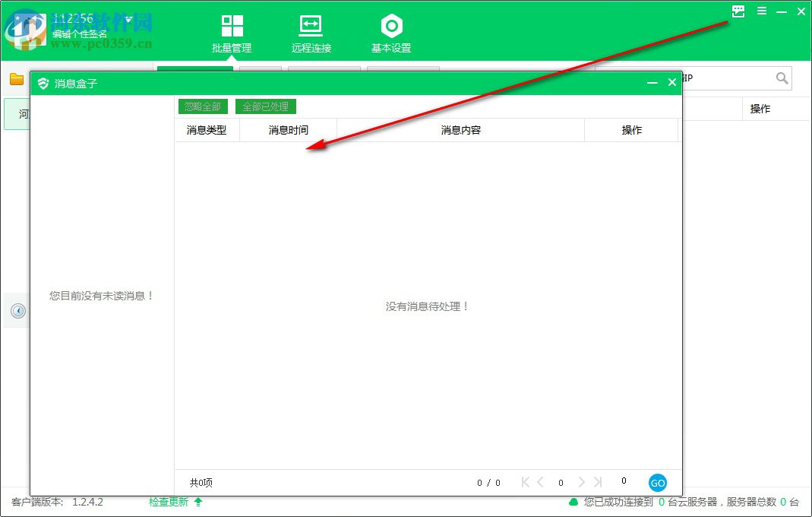
Task: Open 基本设置 via its gear-like icon
Action: coord(391,24)
